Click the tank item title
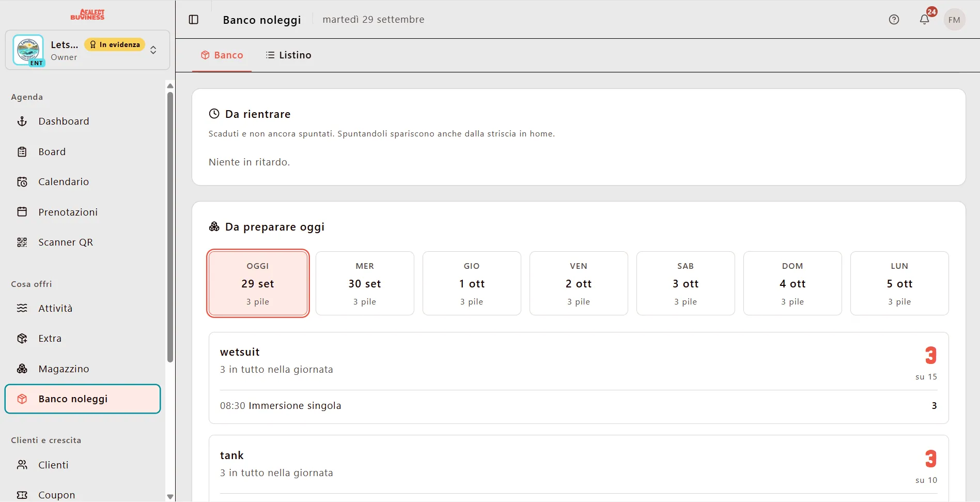The image size is (980, 502). 231,455
